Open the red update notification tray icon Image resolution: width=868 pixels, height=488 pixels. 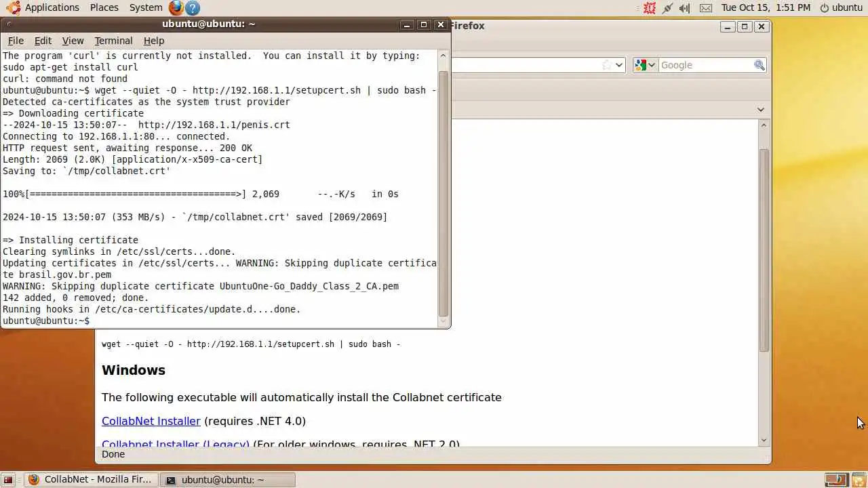coord(650,7)
